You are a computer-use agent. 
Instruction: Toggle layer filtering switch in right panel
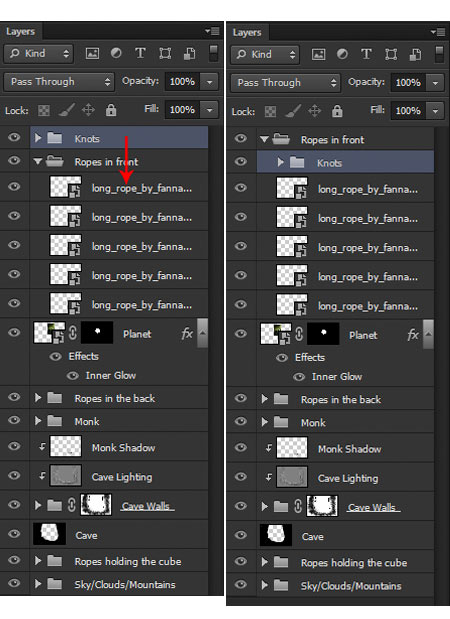(439, 54)
